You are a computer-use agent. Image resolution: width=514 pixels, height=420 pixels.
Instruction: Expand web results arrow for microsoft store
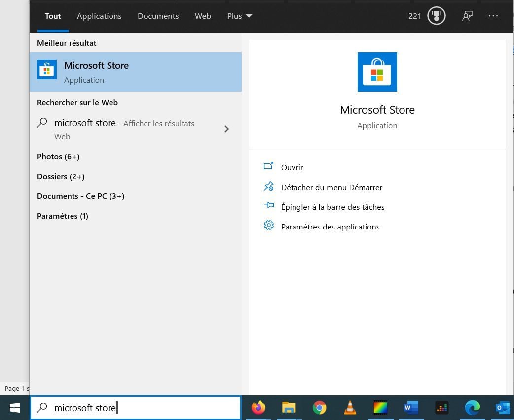pyautogui.click(x=226, y=129)
